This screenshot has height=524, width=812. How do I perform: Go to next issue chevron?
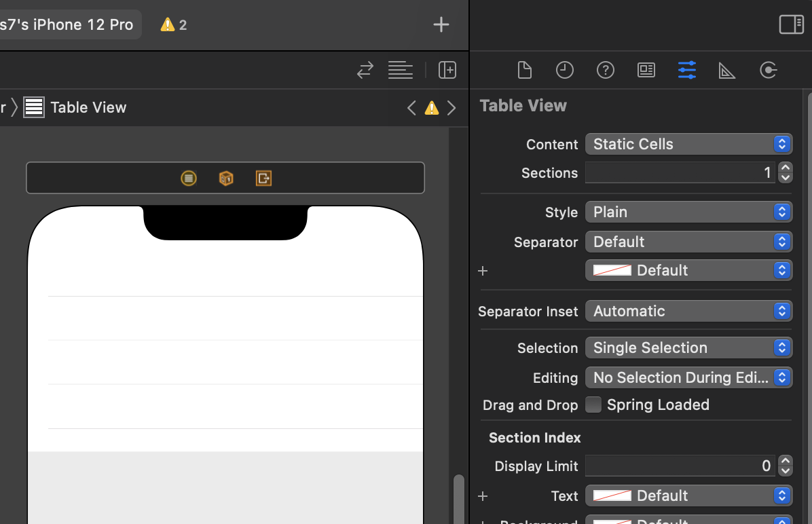click(451, 108)
